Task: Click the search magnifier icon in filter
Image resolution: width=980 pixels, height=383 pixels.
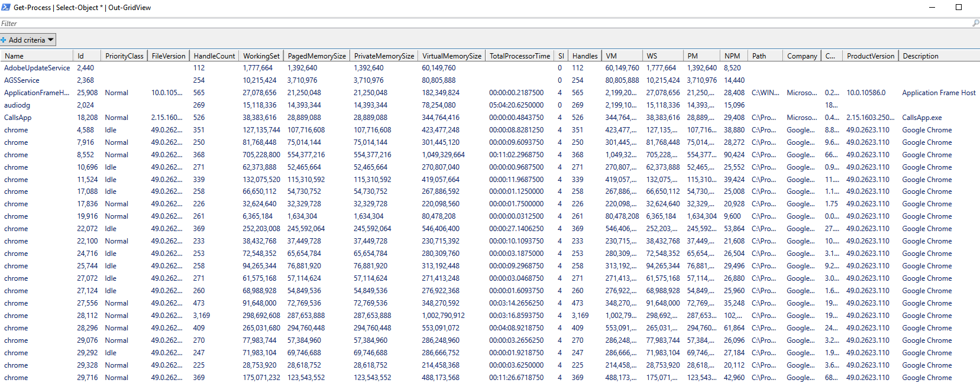Action: [x=975, y=23]
